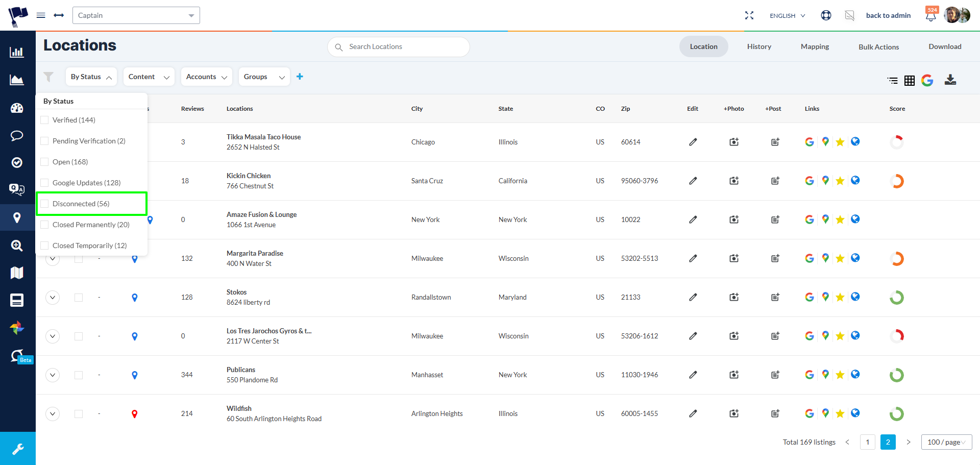
Task: Check the Verified (144) status filter
Action: pyautogui.click(x=44, y=119)
